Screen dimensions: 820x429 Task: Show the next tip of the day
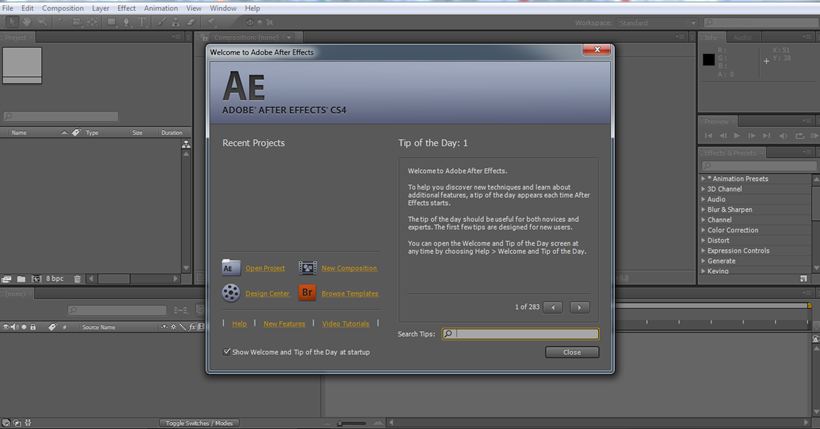click(579, 307)
